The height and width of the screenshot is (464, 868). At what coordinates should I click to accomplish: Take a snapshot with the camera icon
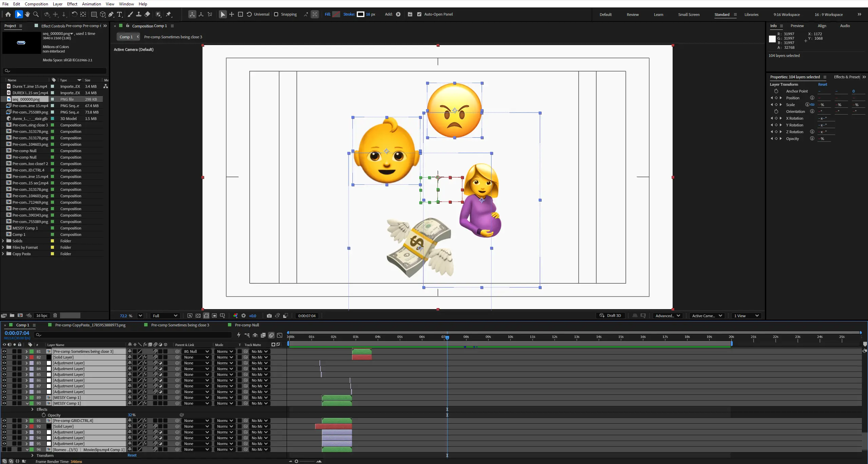269,316
